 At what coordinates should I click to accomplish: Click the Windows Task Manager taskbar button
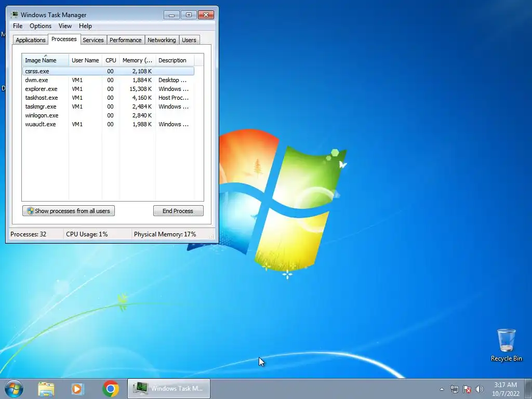[x=169, y=389]
